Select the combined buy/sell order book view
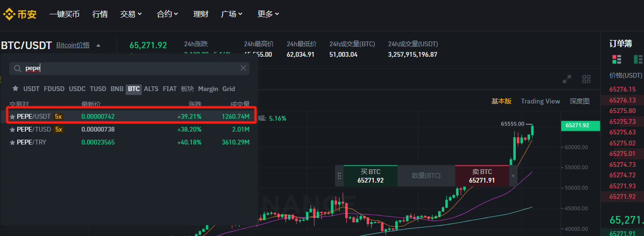644x236 pixels. [x=617, y=59]
